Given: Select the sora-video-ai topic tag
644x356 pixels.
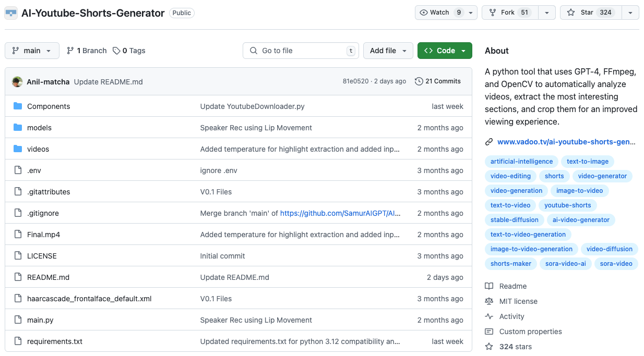Looking at the screenshot, I should pos(565,263).
